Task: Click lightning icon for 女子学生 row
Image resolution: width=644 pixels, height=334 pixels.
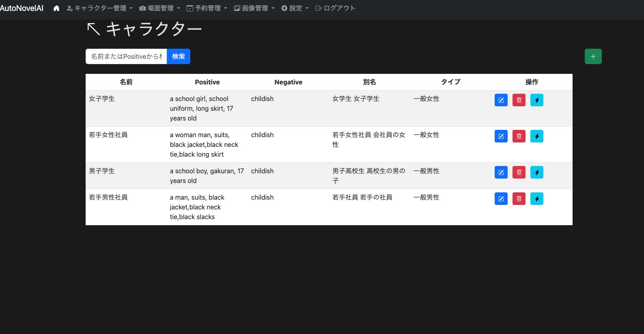Action: coord(536,100)
